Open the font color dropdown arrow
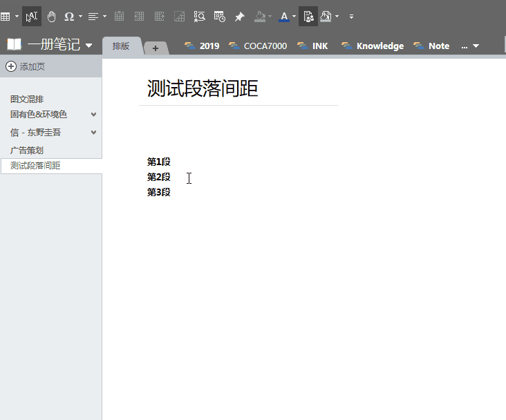This screenshot has height=420, width=506. [294, 16]
